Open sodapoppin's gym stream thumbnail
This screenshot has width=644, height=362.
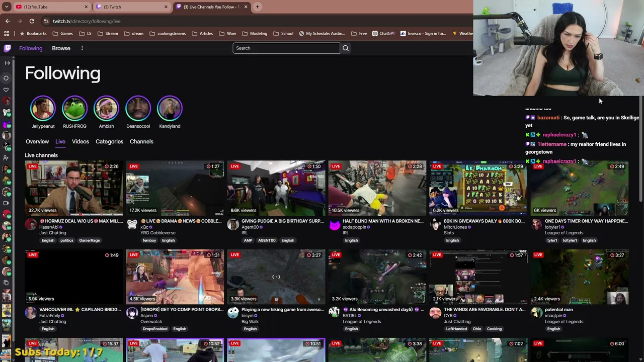pos(377,188)
